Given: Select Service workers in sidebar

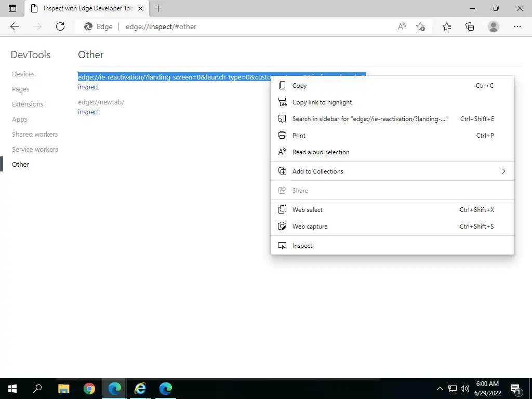Looking at the screenshot, I should 35,149.
